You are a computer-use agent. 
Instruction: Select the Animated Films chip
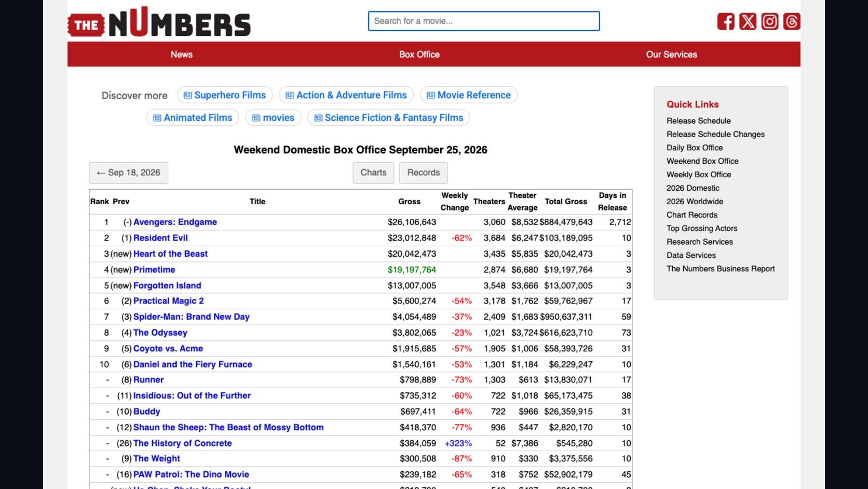193,118
